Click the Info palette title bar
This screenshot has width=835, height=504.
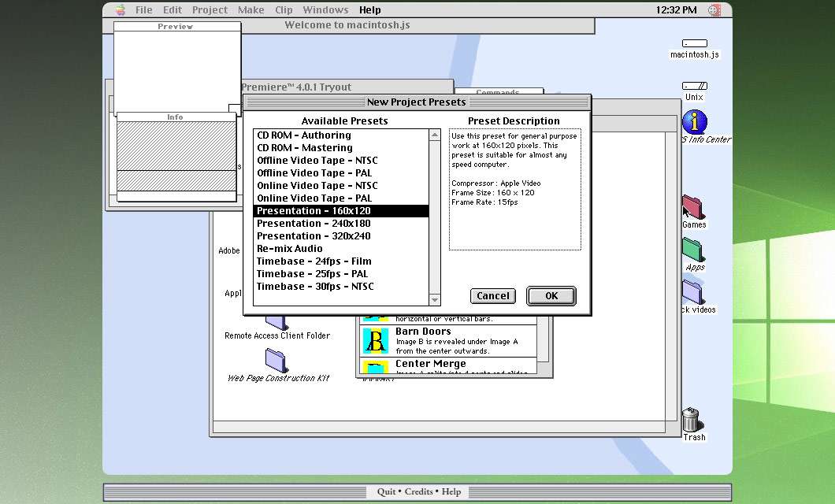(176, 117)
